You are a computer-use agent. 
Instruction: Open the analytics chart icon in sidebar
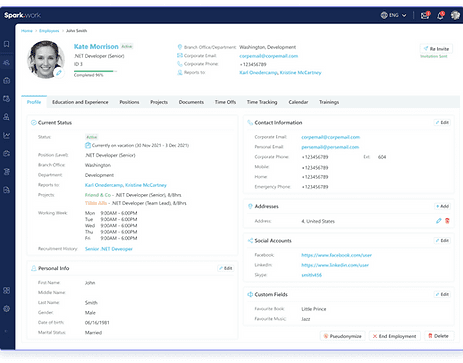click(x=6, y=135)
